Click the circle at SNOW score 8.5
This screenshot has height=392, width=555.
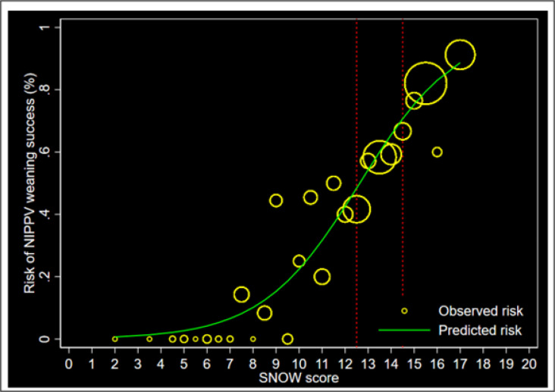265,312
